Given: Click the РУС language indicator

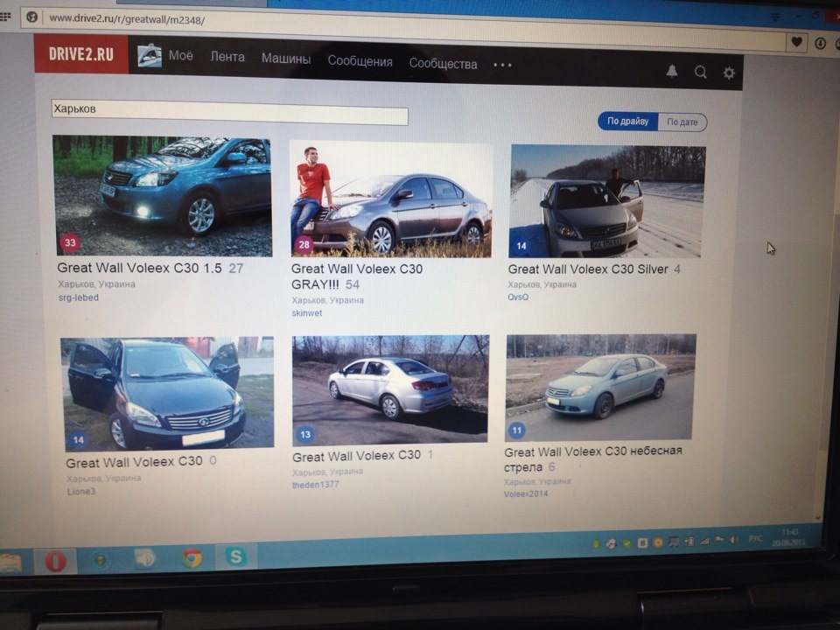Looking at the screenshot, I should click(x=755, y=538).
